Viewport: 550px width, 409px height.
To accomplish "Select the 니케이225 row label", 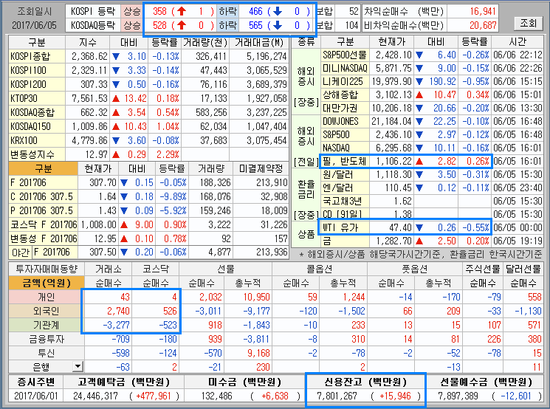I will (345, 82).
